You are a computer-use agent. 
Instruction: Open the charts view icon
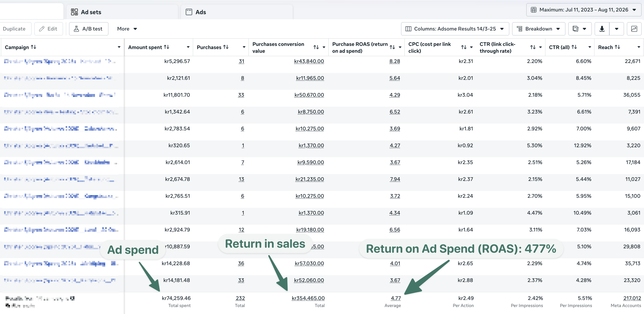point(634,29)
